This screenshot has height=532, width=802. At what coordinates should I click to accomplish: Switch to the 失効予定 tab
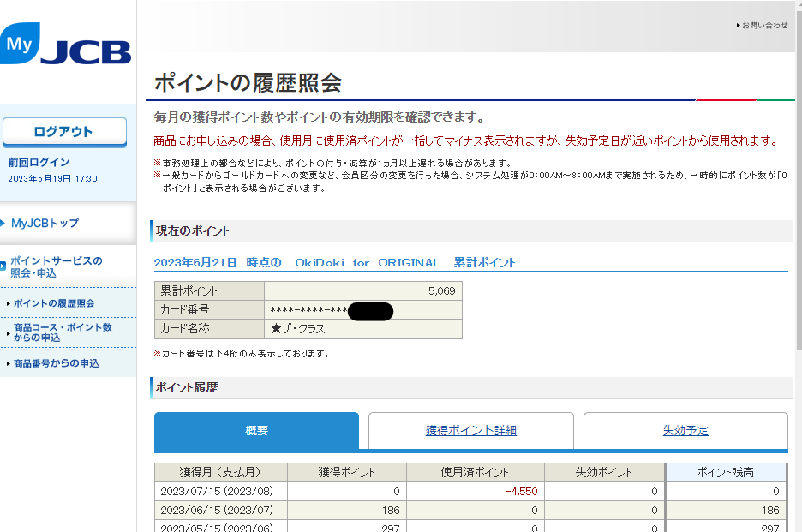(685, 431)
